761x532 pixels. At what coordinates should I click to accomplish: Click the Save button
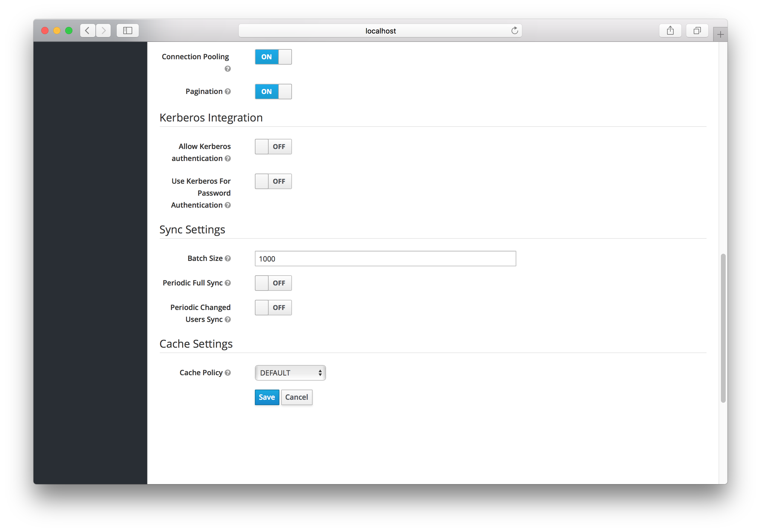(267, 397)
